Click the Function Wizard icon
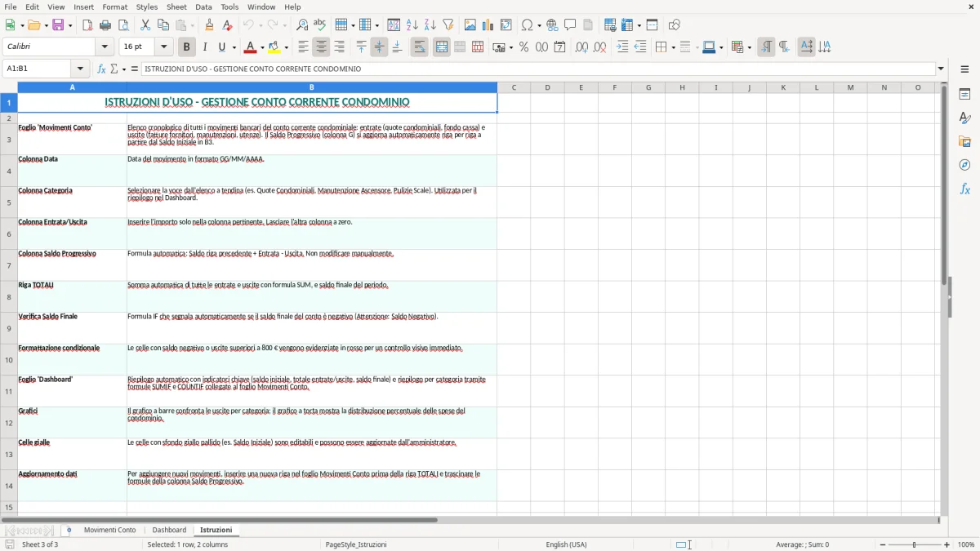Viewport: 980px width, 551px height. coord(102,69)
